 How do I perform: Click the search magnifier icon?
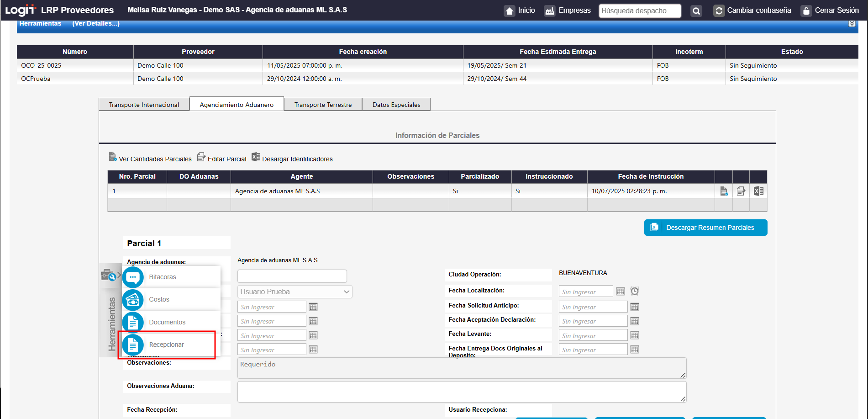pos(696,11)
